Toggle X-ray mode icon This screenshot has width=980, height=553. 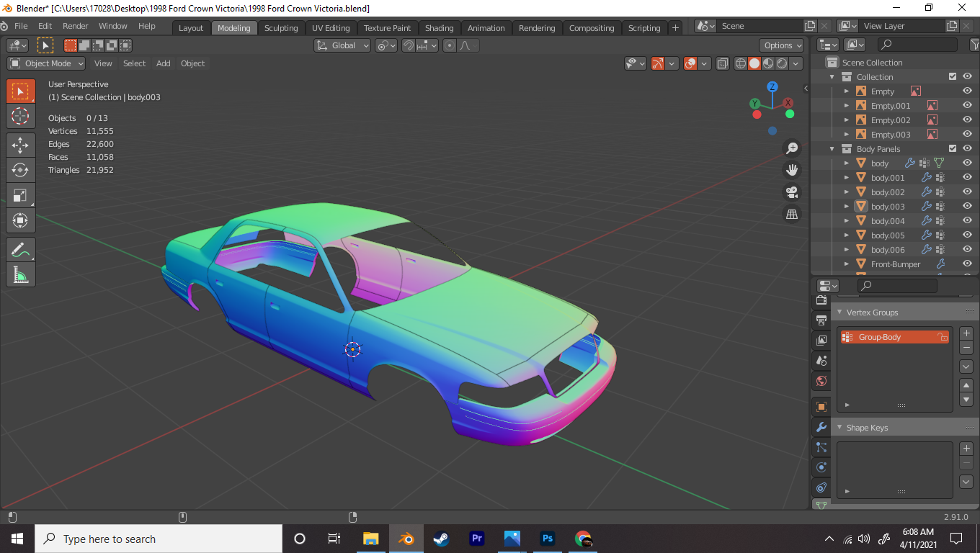click(723, 63)
